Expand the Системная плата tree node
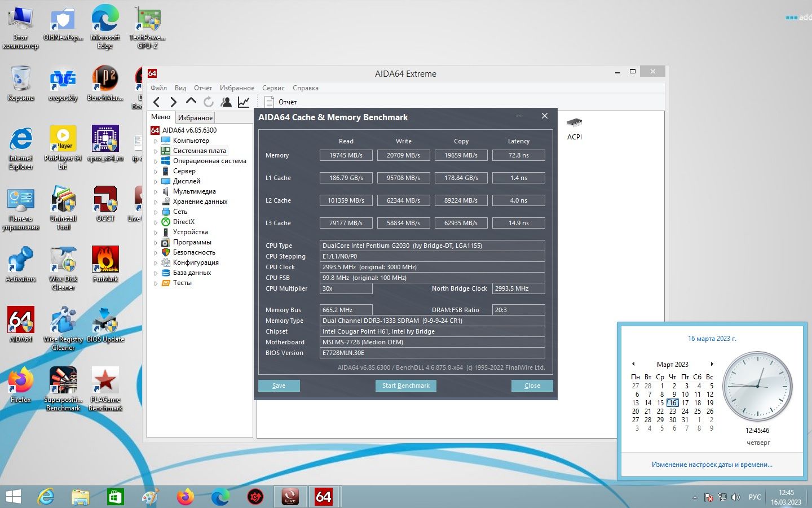This screenshot has width=812, height=508. tap(156, 151)
